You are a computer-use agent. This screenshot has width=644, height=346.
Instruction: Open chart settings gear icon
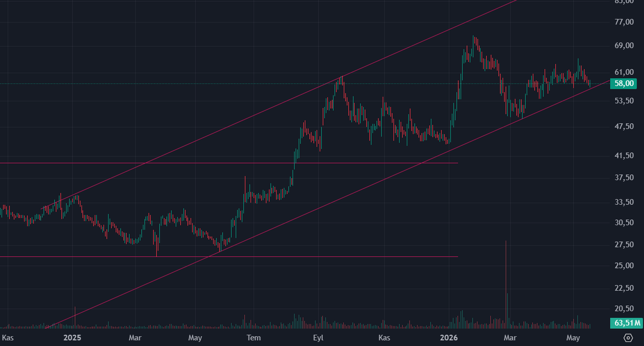click(628, 338)
